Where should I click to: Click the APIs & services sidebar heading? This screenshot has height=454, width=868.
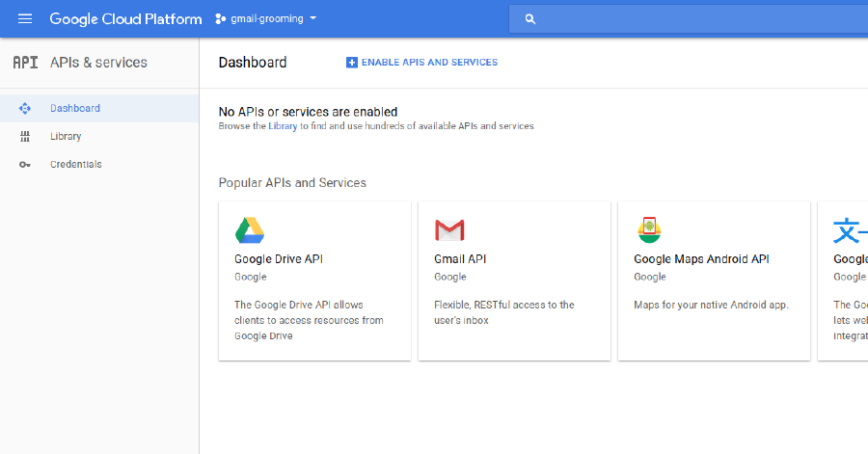coord(98,63)
